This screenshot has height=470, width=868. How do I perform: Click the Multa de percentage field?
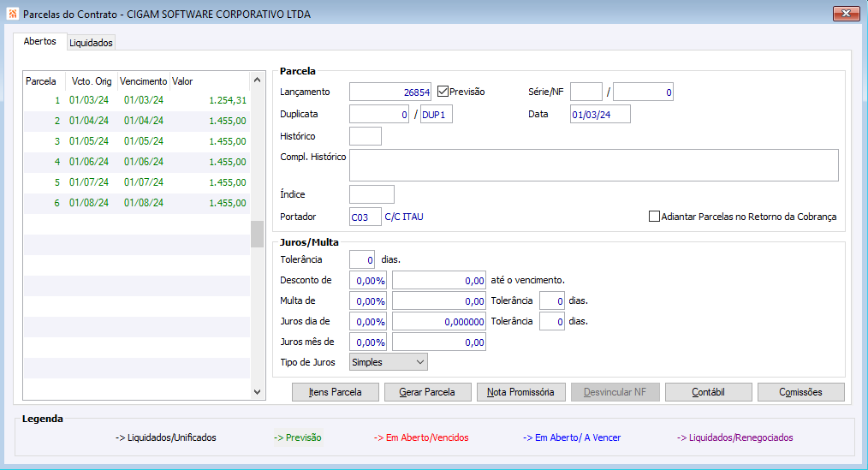[368, 301]
